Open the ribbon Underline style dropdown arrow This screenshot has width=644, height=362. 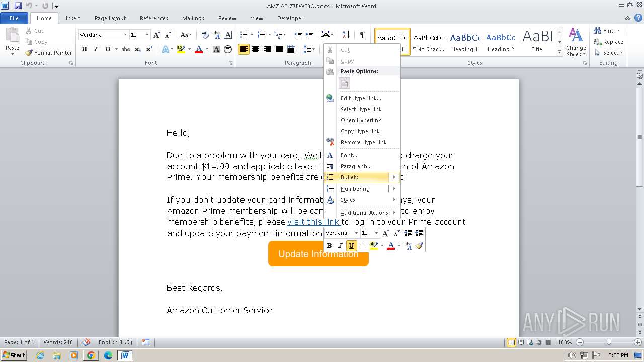[116, 49]
